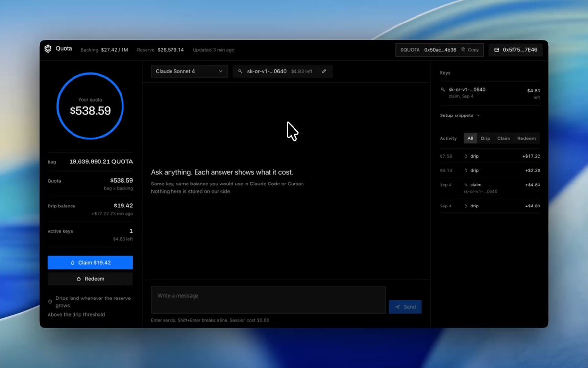The image size is (588, 368).
Task: Copy the $QUOTA contract address
Action: click(470, 50)
